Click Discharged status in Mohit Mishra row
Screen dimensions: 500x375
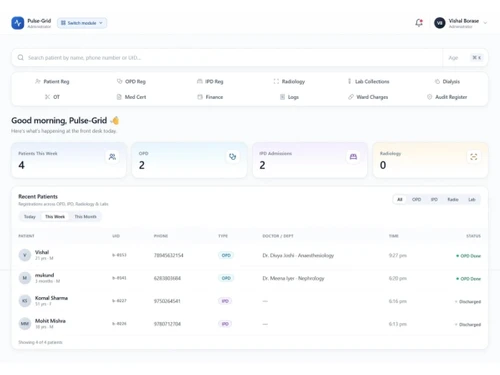[x=468, y=324]
